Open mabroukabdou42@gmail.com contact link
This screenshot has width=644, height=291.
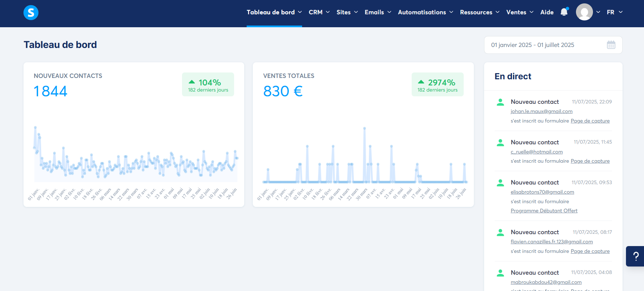[x=546, y=282]
